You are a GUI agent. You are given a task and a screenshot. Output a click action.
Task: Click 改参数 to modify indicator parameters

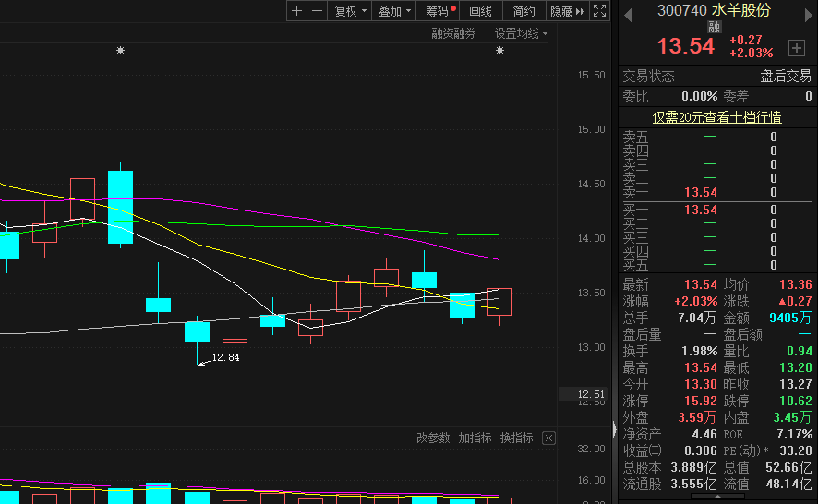[432, 438]
